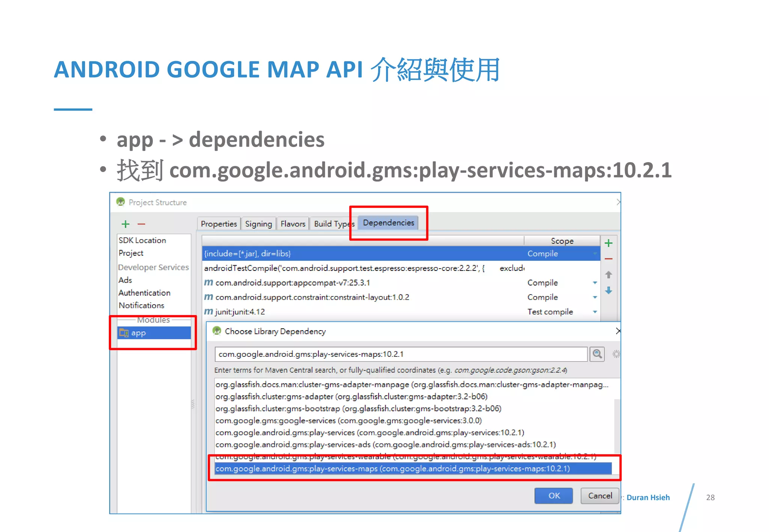Image resolution: width=769 pixels, height=532 pixels.
Task: Open the Test compile scope dropdown for junit
Action: [595, 312]
